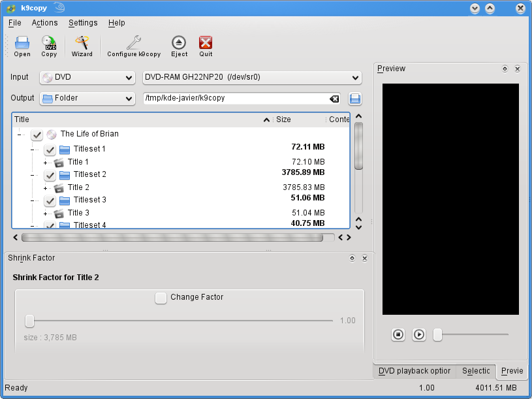This screenshot has width=532, height=399.
Task: Select the 3785.83 MB size value
Action: tap(304, 187)
